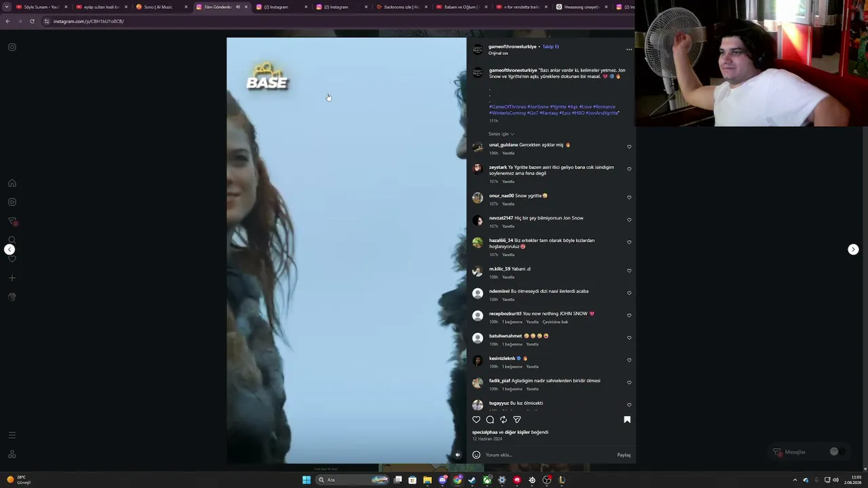Open the #GameOfThrones hashtag link
The width and height of the screenshot is (868, 488).
508,107
